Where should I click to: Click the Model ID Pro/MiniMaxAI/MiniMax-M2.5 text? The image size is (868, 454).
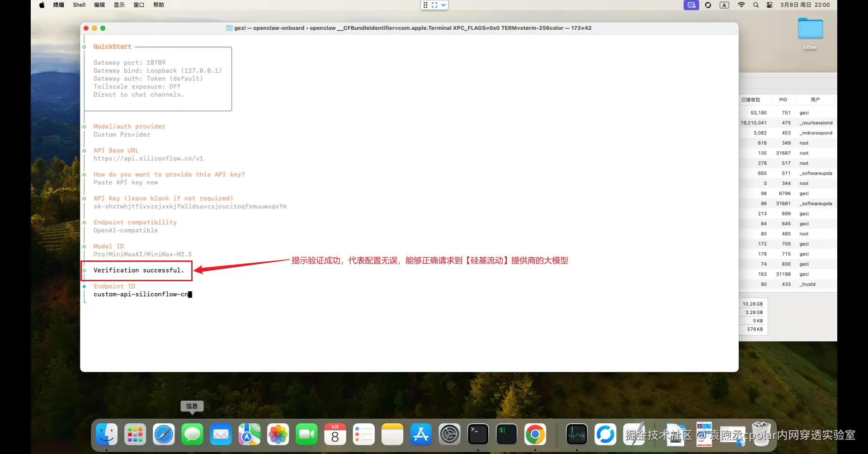142,255
